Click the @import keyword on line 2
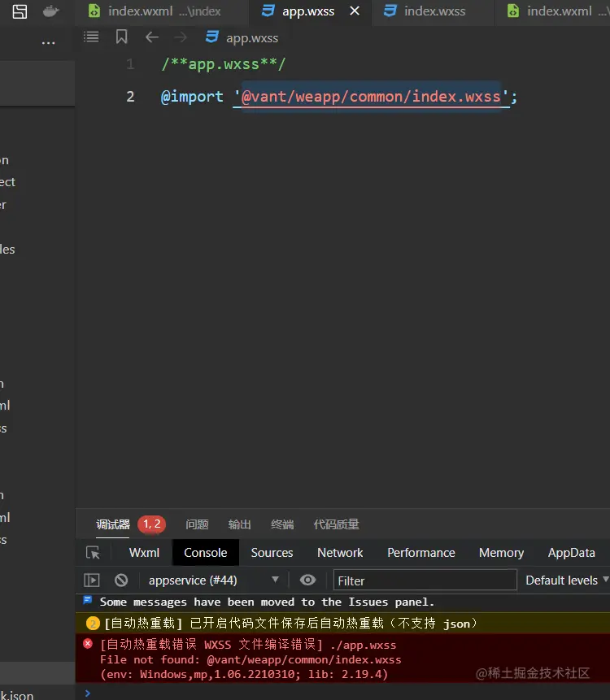This screenshot has width=610, height=700. [192, 97]
